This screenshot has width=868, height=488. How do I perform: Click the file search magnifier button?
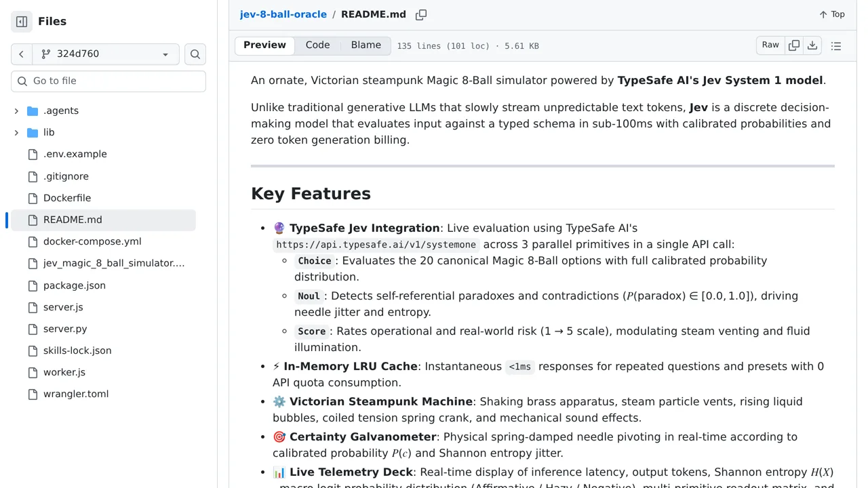coord(195,54)
